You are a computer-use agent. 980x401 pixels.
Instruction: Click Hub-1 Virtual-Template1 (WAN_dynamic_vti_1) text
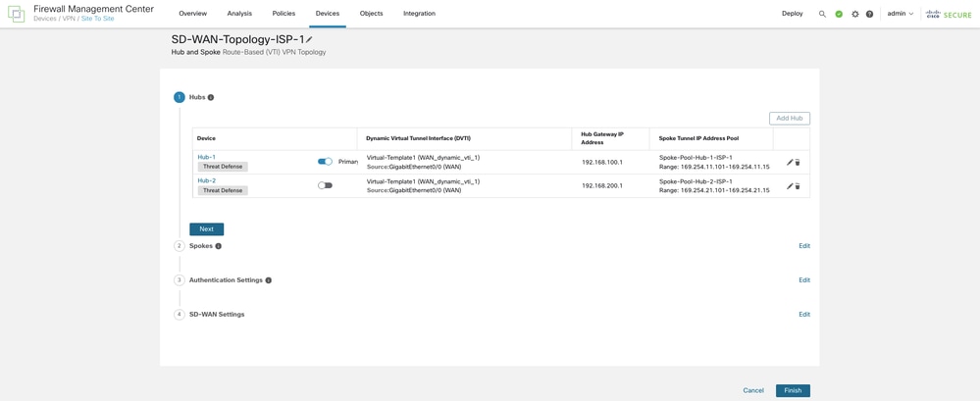point(423,158)
